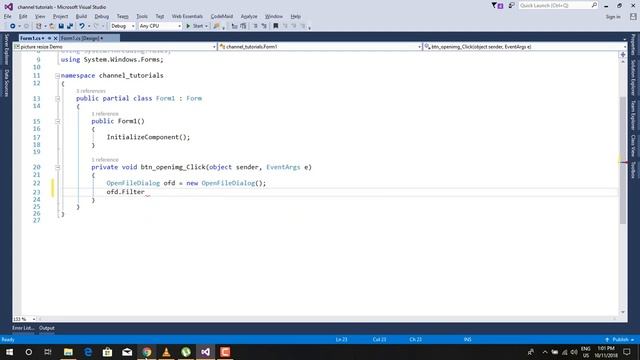This screenshot has width=640, height=360.
Task: Click the Visual Studio taskbar icon
Action: 205,352
